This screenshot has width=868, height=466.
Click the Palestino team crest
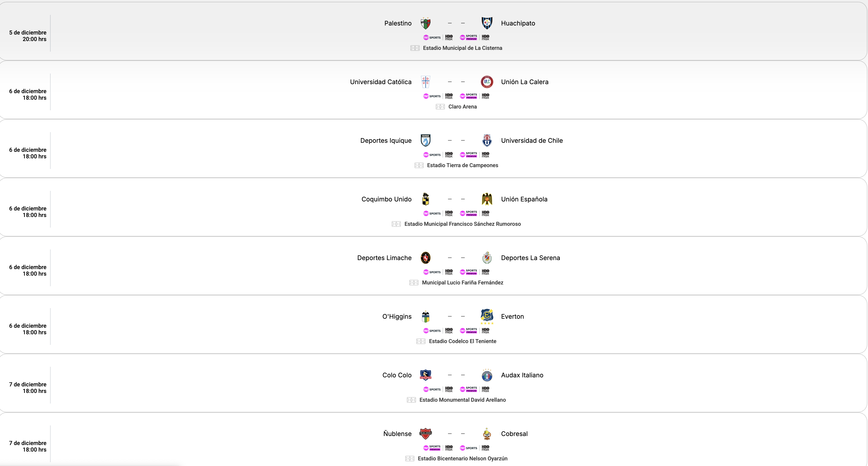[426, 23]
